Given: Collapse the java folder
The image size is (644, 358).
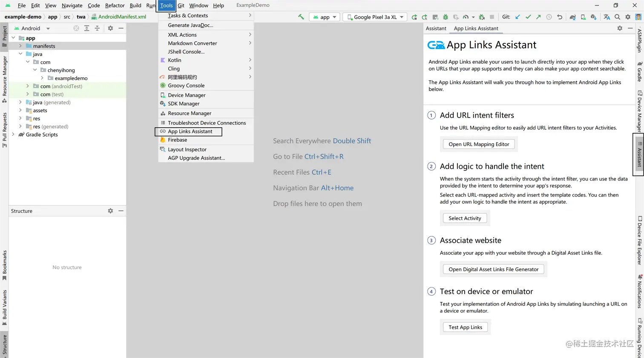Looking at the screenshot, I should 20,54.
